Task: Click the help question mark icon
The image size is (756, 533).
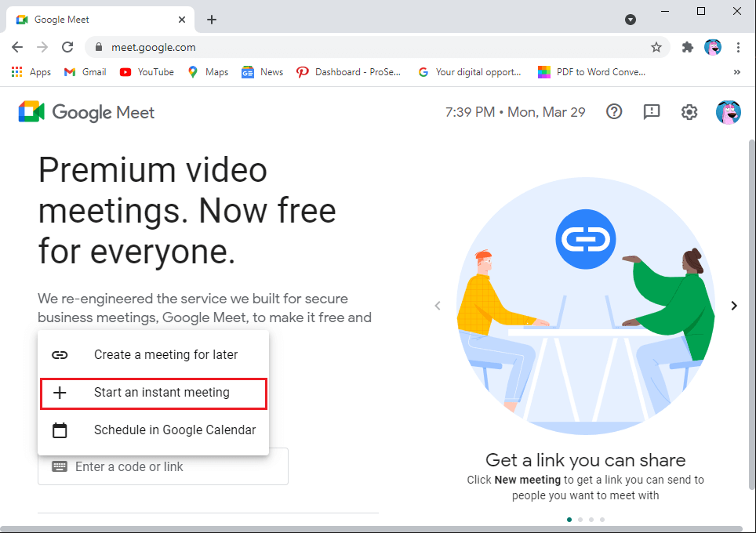Action: 614,112
